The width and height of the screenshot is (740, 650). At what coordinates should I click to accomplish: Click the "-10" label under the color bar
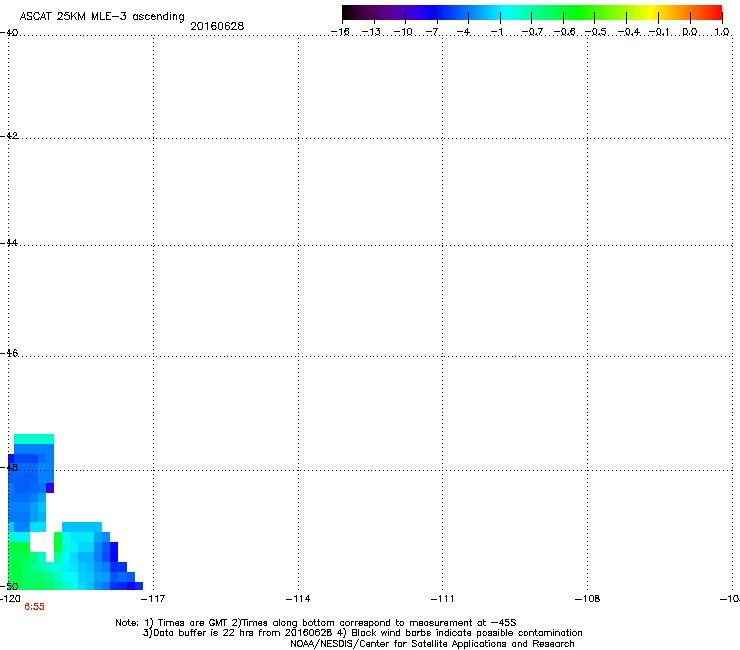pyautogui.click(x=403, y=32)
